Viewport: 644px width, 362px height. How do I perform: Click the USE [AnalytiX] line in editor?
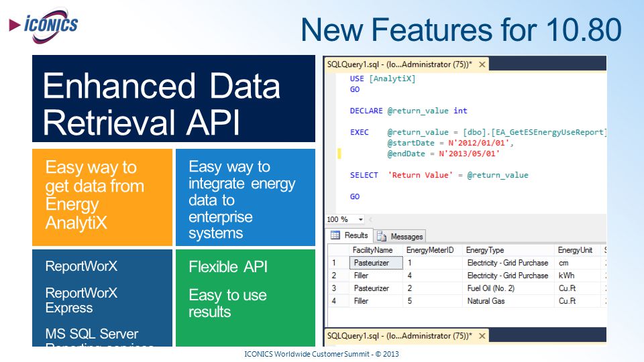[383, 78]
